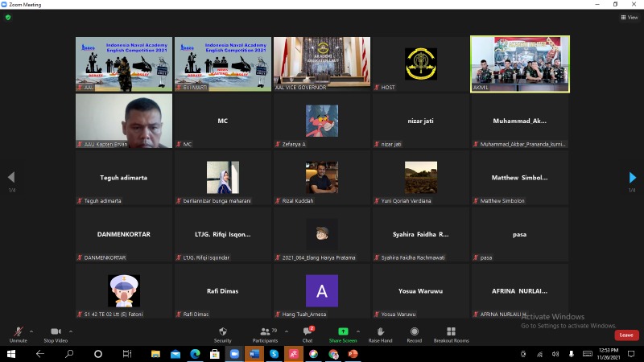Viewport: 644px width, 362px height.
Task: Open Breakout Rooms
Action: 451,332
